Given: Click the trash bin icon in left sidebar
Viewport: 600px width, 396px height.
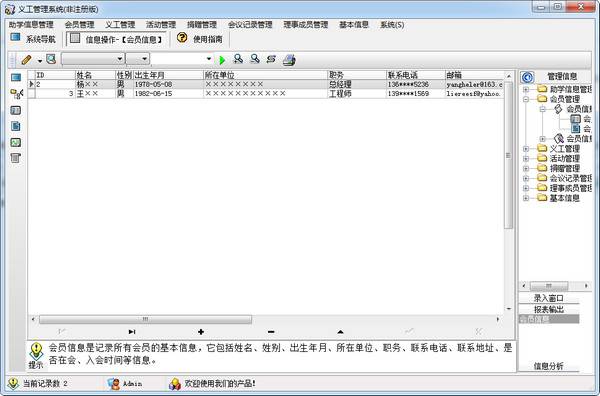Looking at the screenshot, I should pyautogui.click(x=15, y=158).
